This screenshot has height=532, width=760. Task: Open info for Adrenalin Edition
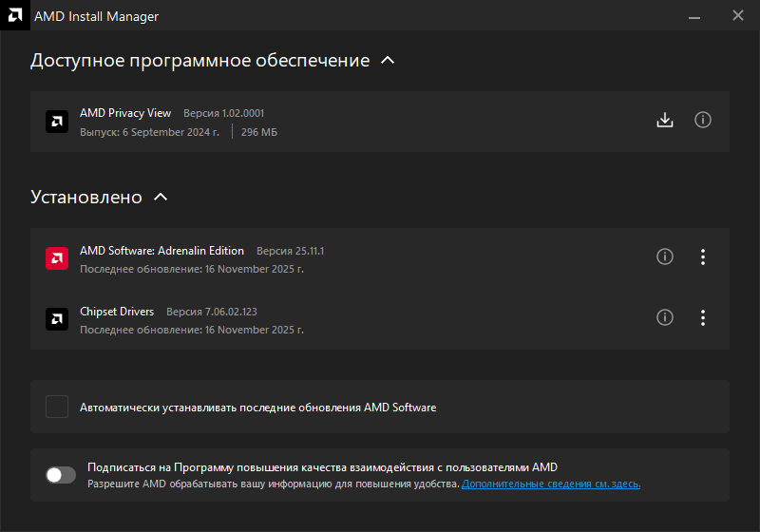664,256
